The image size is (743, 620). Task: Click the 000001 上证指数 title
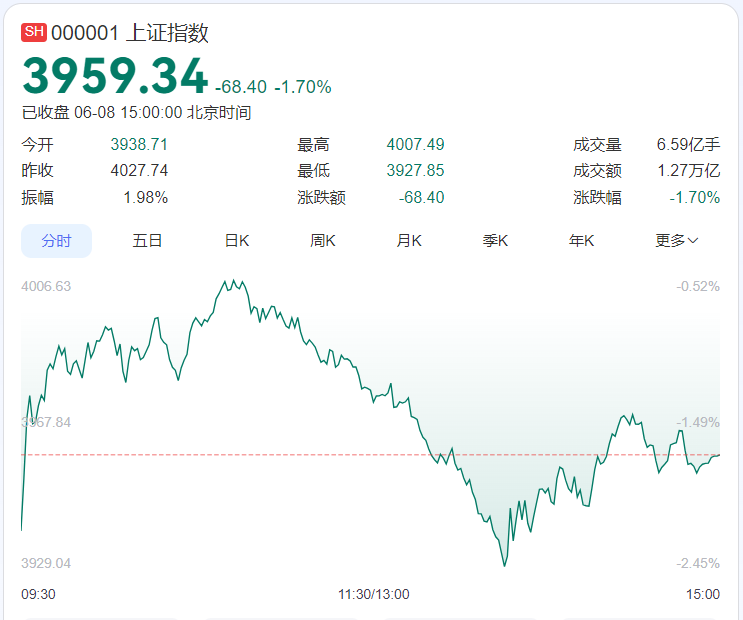[130, 33]
